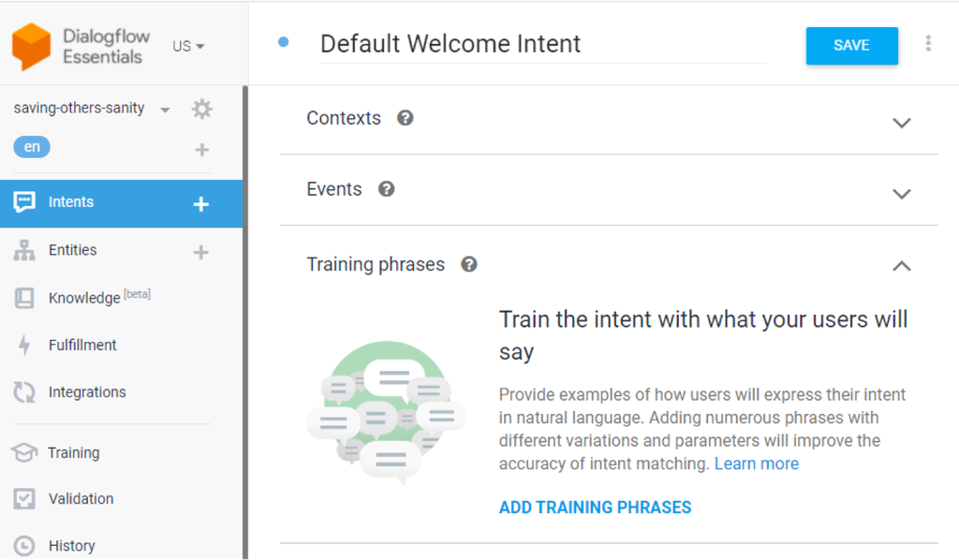Open the three-dot more options menu

click(927, 44)
